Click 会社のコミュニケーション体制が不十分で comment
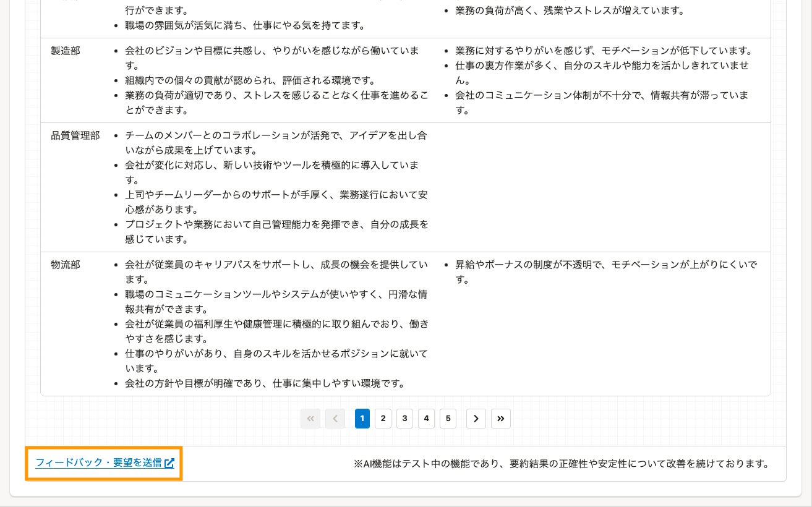The height and width of the screenshot is (507, 812). tap(602, 103)
